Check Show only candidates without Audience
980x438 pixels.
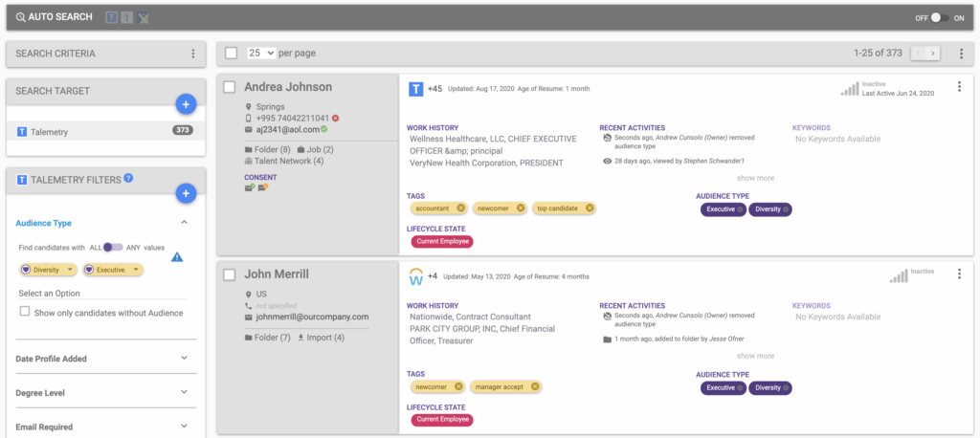tap(25, 313)
